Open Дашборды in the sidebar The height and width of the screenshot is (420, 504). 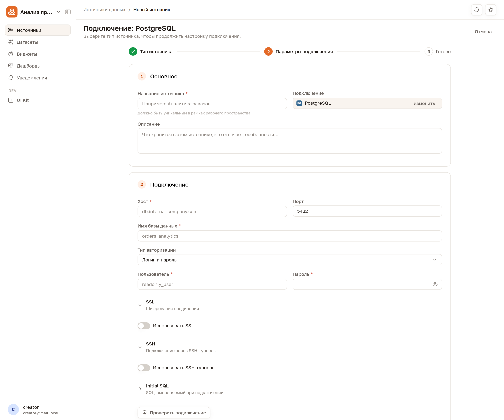pos(38,66)
